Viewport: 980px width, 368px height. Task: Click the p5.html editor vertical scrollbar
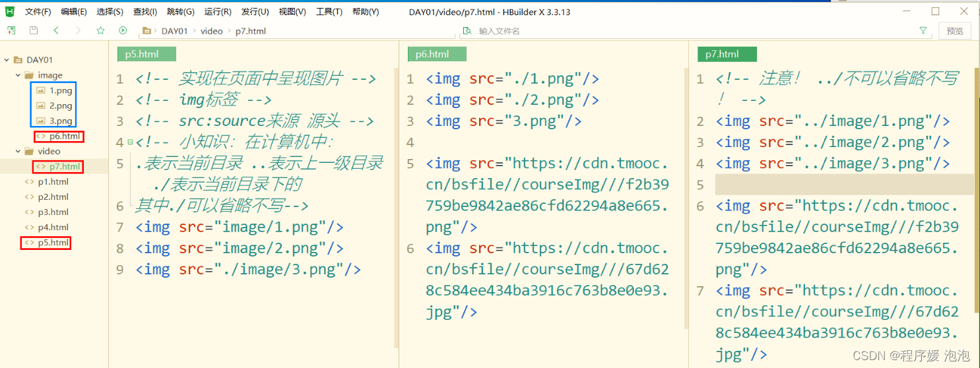(x=396, y=208)
